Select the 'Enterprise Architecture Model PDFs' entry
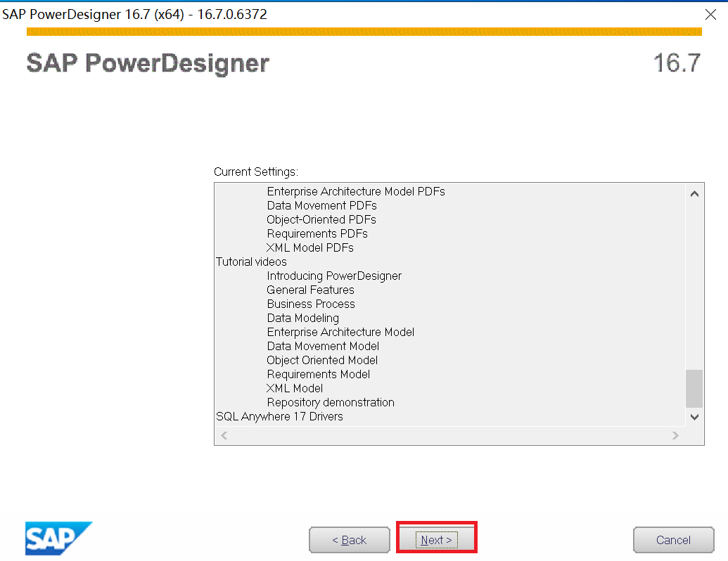The height and width of the screenshot is (561, 728). click(x=355, y=191)
